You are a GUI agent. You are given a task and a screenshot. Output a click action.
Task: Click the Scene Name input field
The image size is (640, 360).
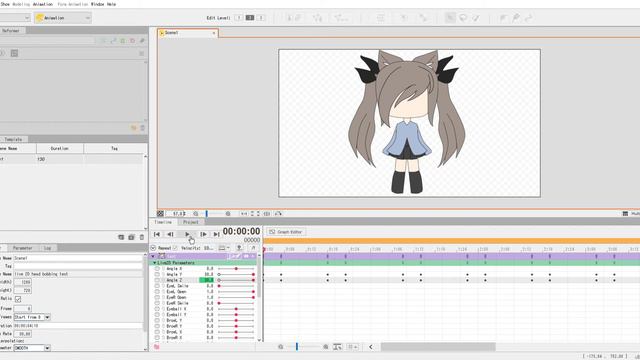[x=78, y=258]
